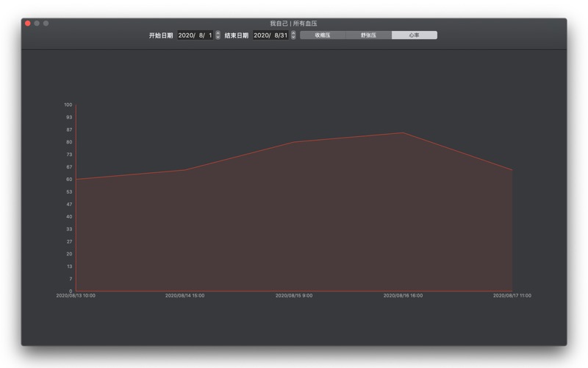This screenshot has height=368, width=588.
Task: Select the 心率 segment
Action: coord(414,35)
